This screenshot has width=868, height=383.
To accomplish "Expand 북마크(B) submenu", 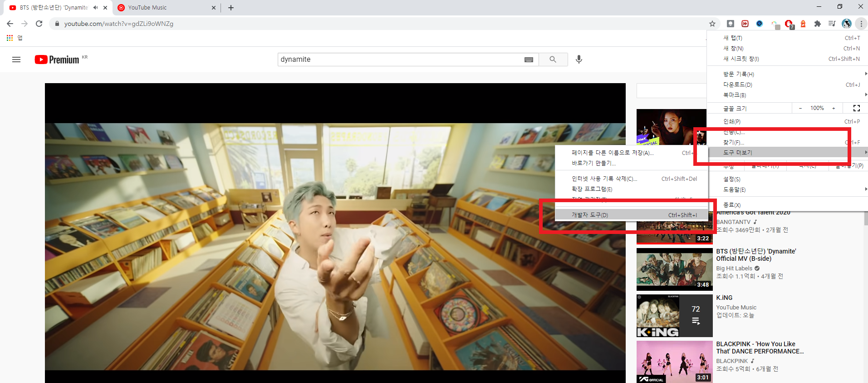I will click(787, 95).
